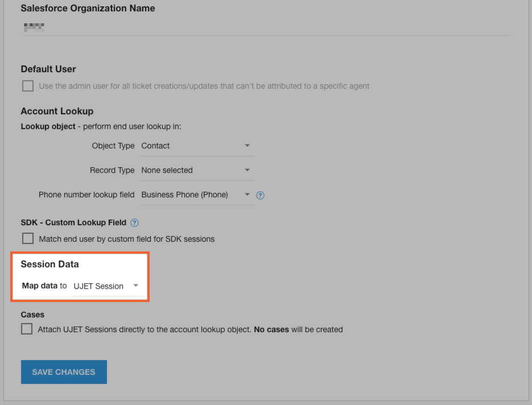Enable the Default User admin checkbox
The image size is (532, 405).
tap(28, 86)
